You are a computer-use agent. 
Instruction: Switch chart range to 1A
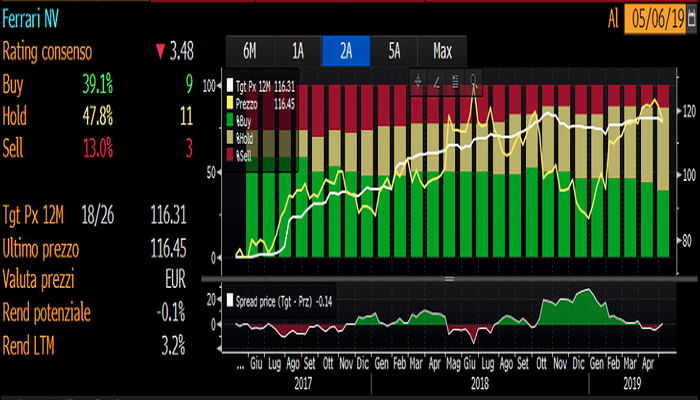pyautogui.click(x=298, y=52)
